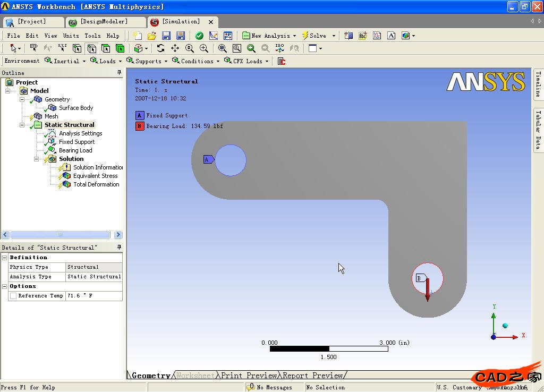The height and width of the screenshot is (392, 544).
Task: Click the Outline horizontal scrollbar right arrow
Action: [x=118, y=234]
